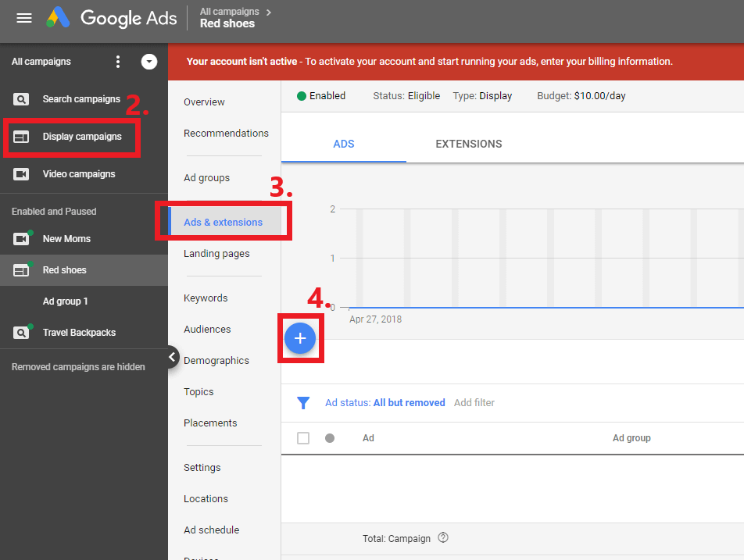Open Ads & extensions page
Image resolution: width=744 pixels, height=560 pixels.
[x=223, y=223]
